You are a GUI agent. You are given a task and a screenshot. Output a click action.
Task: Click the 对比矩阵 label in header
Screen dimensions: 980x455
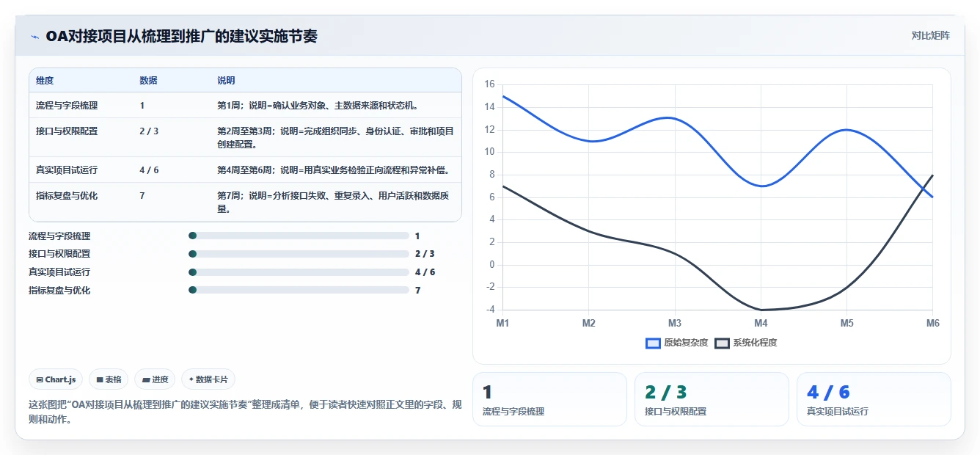click(930, 36)
